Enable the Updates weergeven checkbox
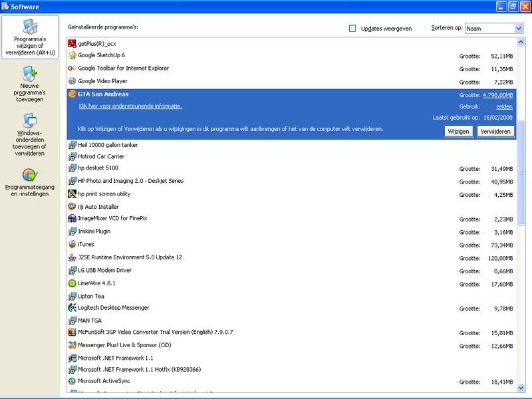The width and height of the screenshot is (532, 399). (352, 28)
